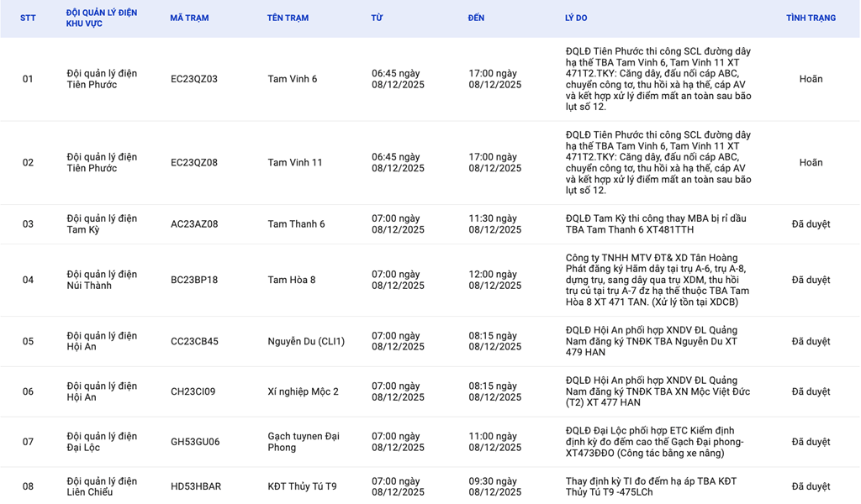Click the MÃ TRẠM column header
Image resolution: width=861 pixels, height=504 pixels.
coord(189,18)
